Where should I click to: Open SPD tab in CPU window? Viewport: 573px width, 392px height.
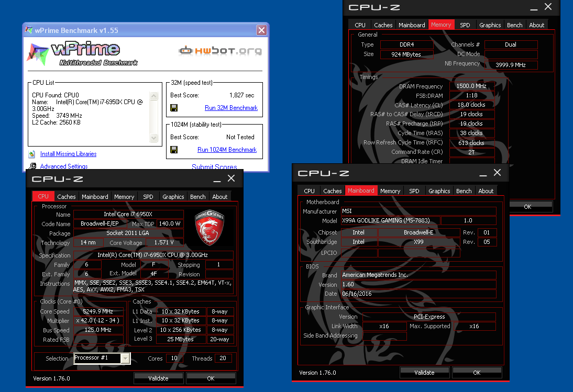pyautogui.click(x=148, y=196)
